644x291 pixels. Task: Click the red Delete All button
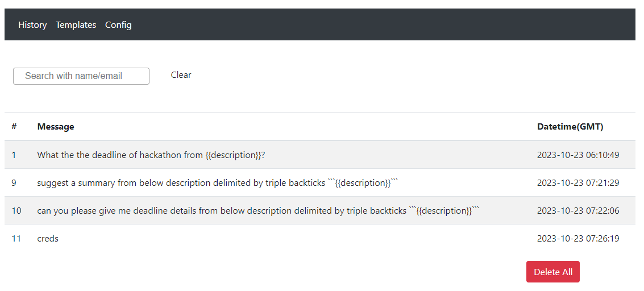click(553, 272)
